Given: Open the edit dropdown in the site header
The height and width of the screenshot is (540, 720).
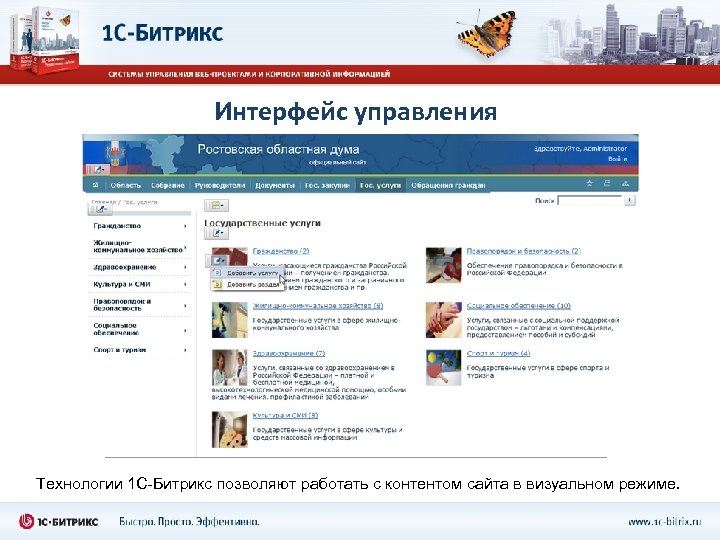Looking at the screenshot, I should coord(99,169).
